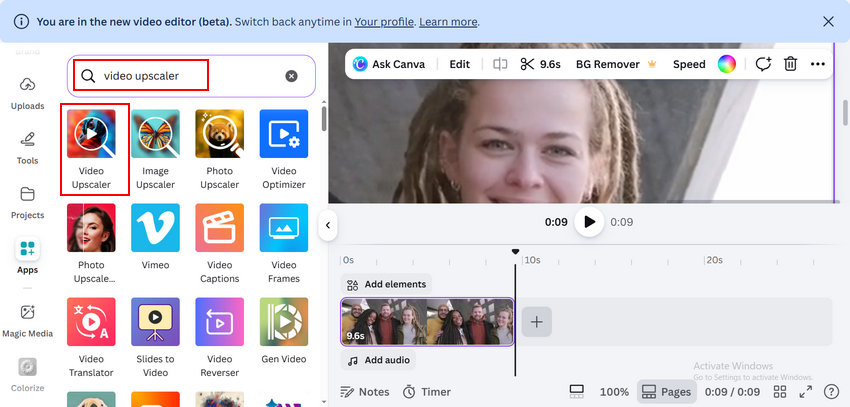Open the Image Upscaler app
Screen dimensions: 850x407
155,149
